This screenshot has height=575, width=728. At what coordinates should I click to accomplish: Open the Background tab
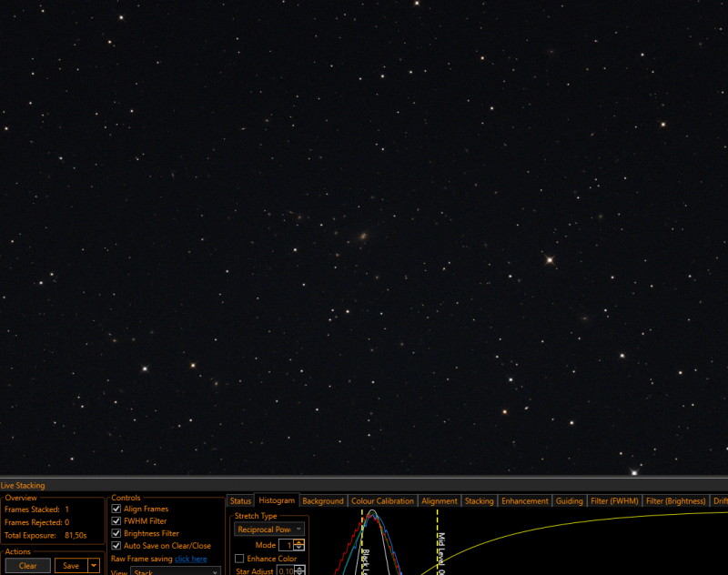[323, 500]
